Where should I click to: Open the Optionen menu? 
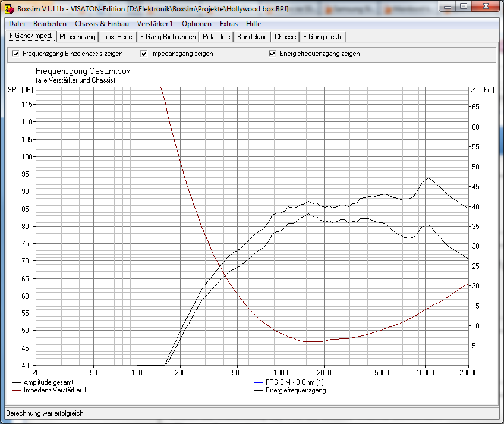point(196,24)
